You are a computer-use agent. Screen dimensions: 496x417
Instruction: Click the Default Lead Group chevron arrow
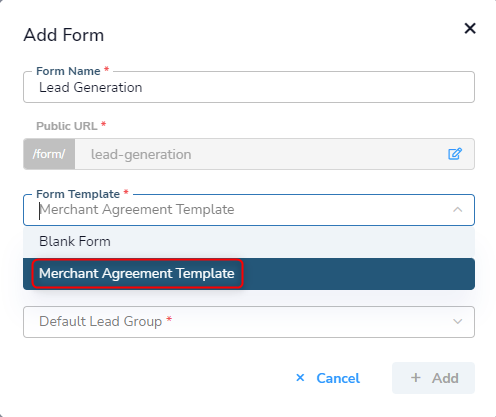coord(458,322)
